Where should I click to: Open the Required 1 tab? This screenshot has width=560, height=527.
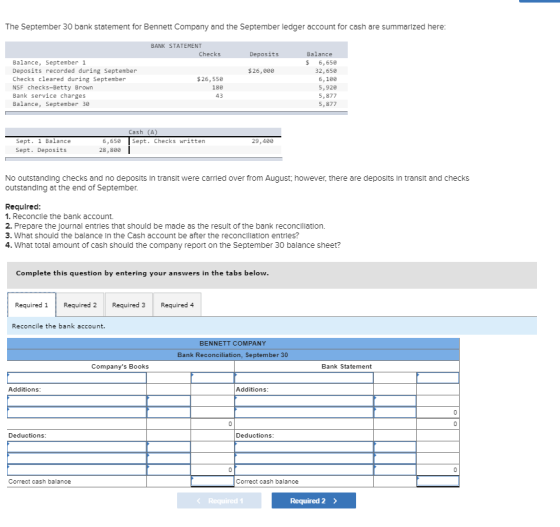click(x=31, y=305)
